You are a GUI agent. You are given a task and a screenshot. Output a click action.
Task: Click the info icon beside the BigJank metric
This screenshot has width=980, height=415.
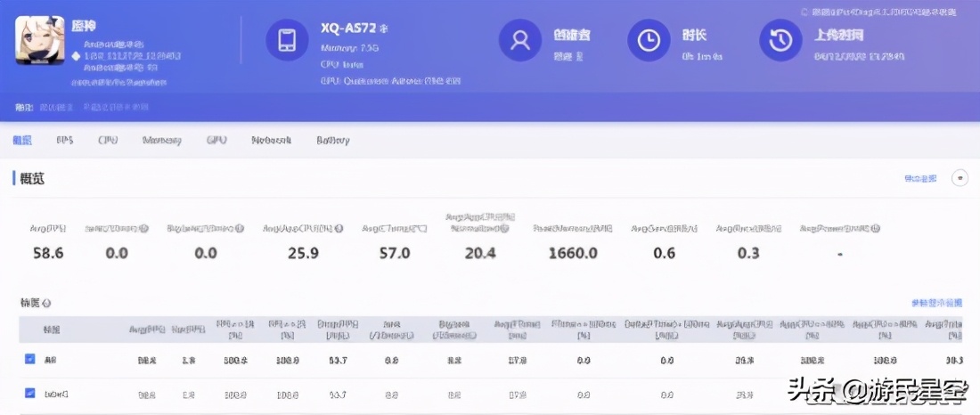(x=240, y=229)
